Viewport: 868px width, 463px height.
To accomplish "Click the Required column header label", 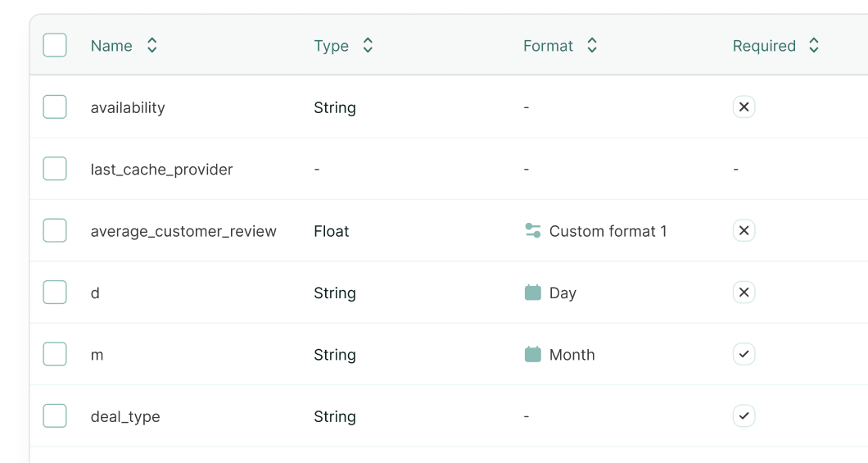I will [764, 46].
